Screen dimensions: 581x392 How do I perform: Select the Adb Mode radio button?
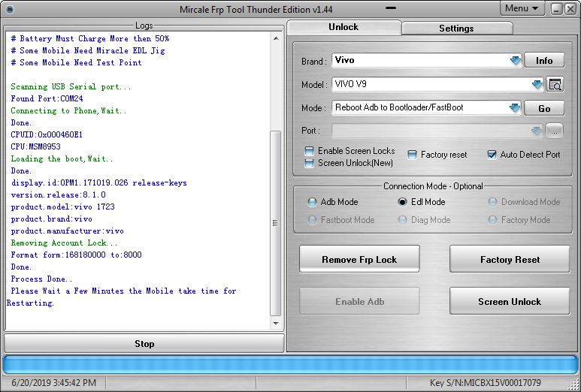(x=312, y=202)
